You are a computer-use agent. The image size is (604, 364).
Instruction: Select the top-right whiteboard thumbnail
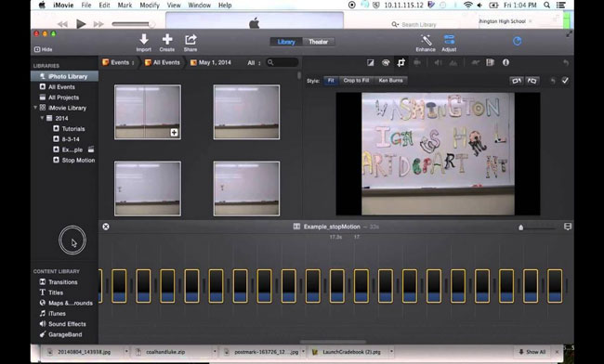[246, 112]
